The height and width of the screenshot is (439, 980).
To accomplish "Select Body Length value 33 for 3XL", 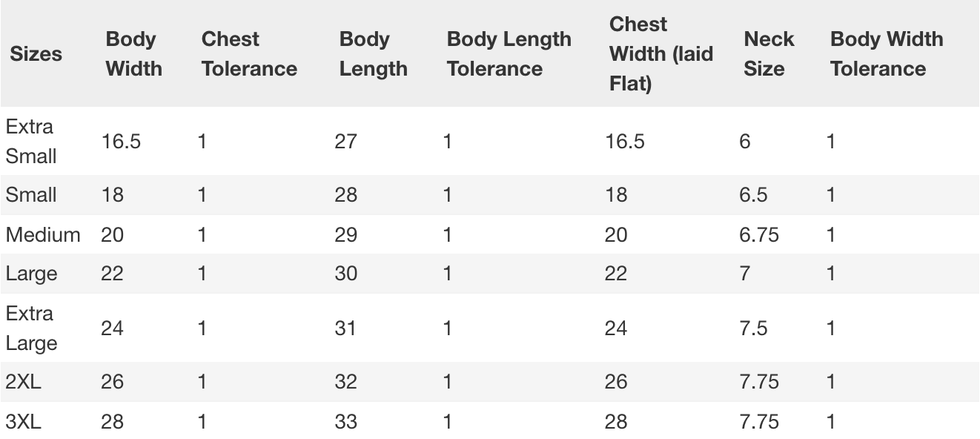I will [x=345, y=422].
